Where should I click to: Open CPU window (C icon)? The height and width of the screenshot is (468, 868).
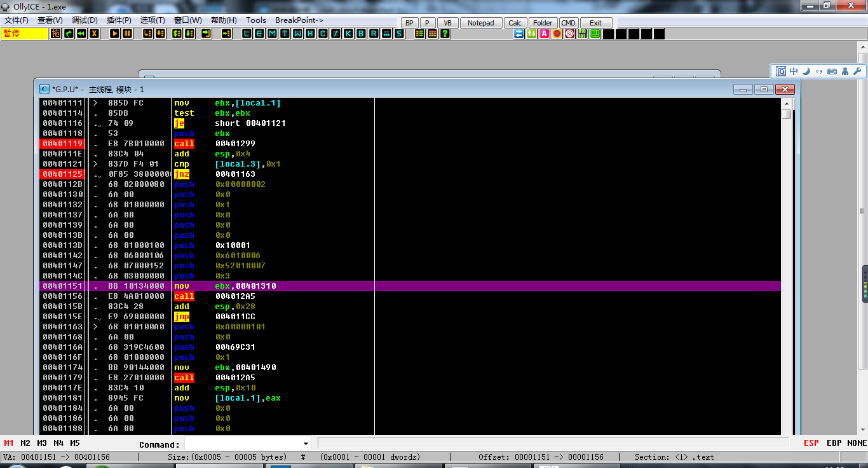tap(323, 34)
